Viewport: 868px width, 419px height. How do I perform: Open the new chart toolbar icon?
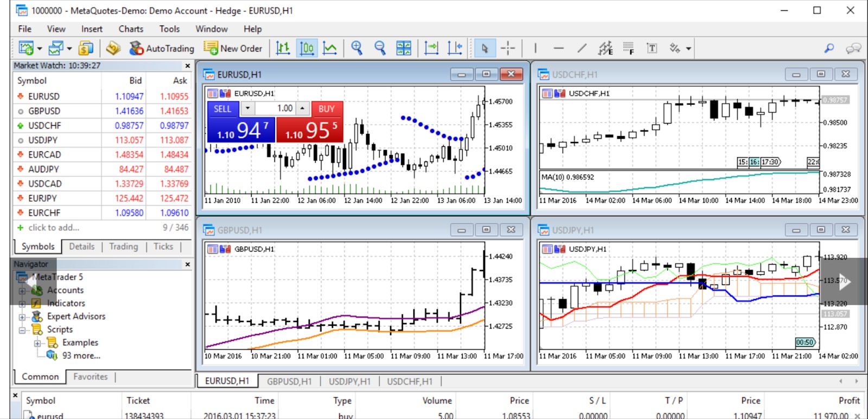25,48
